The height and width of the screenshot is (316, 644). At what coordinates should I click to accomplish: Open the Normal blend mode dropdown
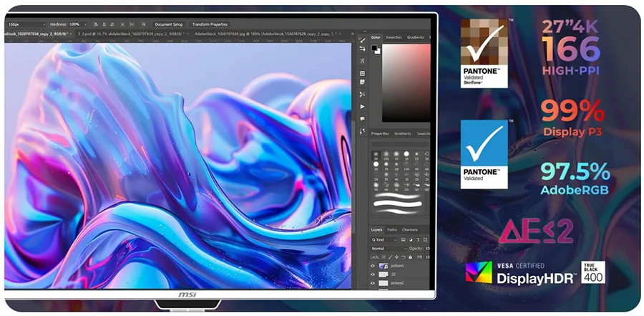pyautogui.click(x=389, y=249)
